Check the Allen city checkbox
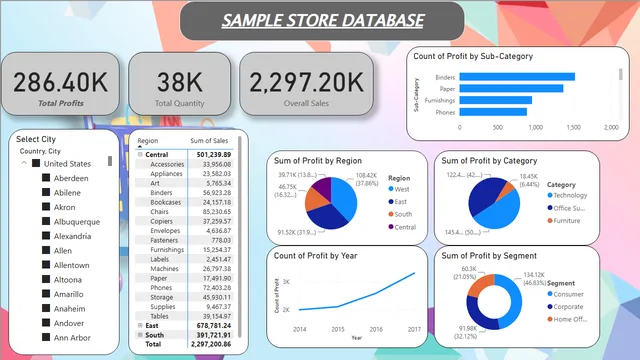 click(46, 250)
